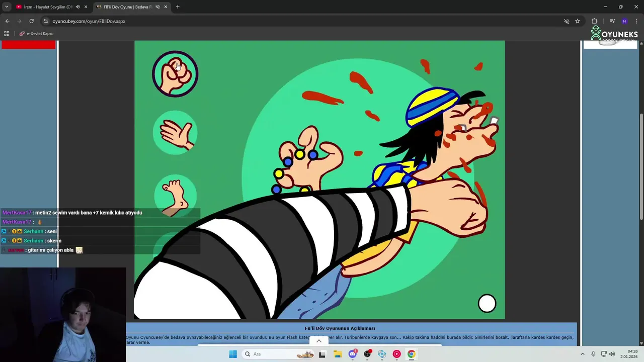Image resolution: width=644 pixels, height=362 pixels.
Task: Open the volume control in system tray
Action: (x=612, y=354)
